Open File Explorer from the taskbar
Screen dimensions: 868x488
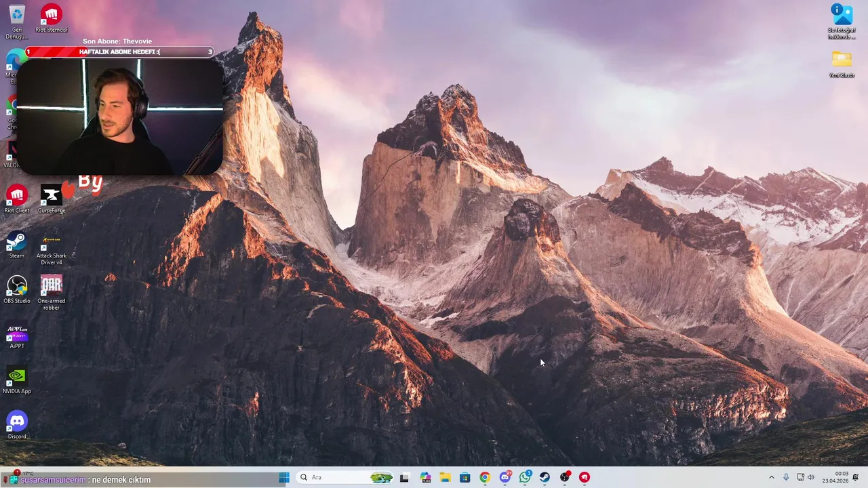445,477
